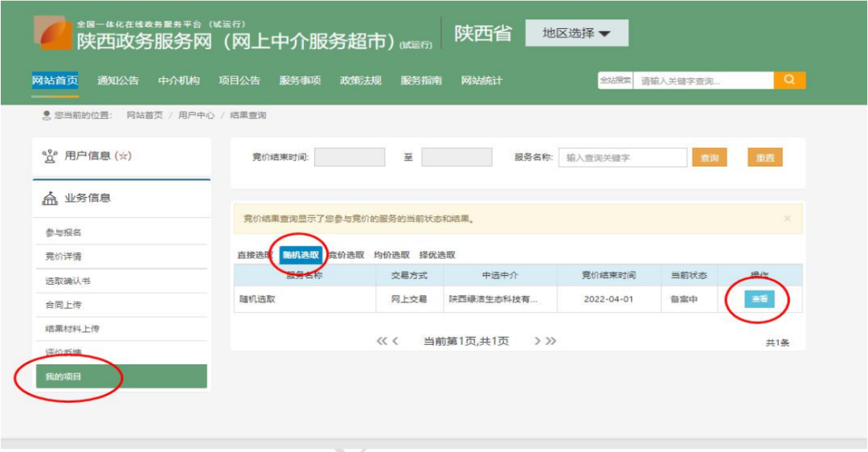Click the 随机选取 service name cell

305,299
